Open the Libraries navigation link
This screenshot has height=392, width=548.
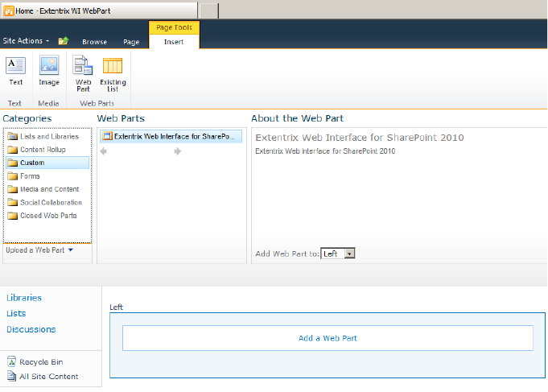[24, 298]
